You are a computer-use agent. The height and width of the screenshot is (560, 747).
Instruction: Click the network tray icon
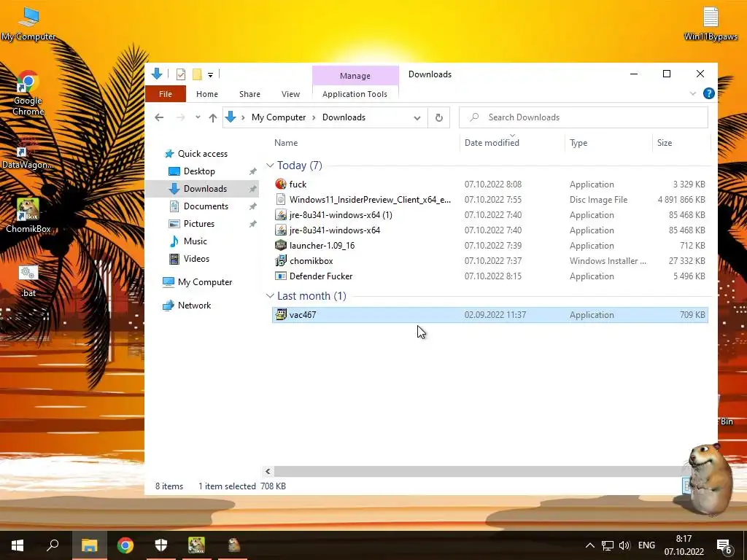click(x=608, y=545)
